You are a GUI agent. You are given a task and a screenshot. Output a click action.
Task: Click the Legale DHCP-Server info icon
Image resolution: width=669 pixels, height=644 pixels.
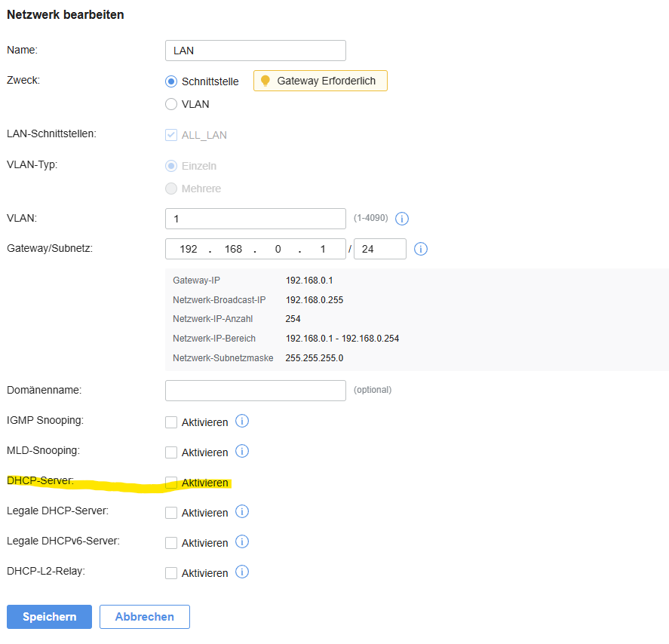[x=242, y=512]
